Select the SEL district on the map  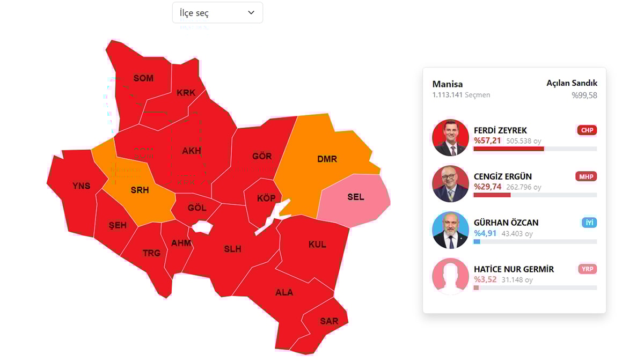click(355, 196)
